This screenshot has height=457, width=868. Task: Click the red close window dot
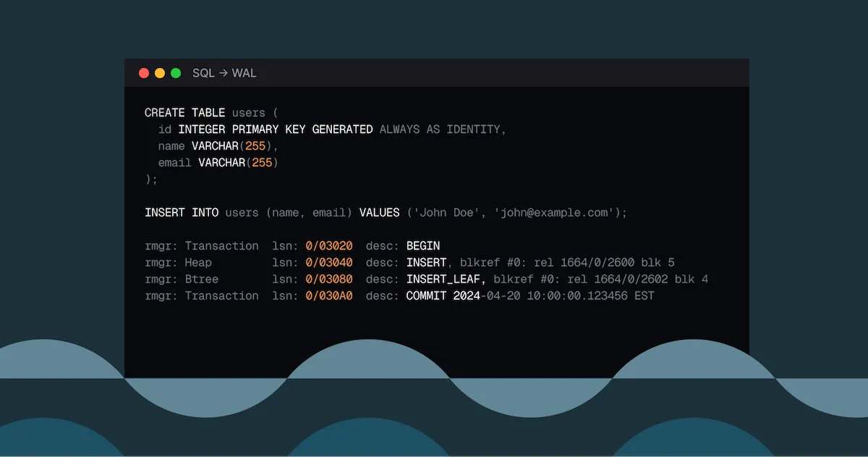click(144, 73)
